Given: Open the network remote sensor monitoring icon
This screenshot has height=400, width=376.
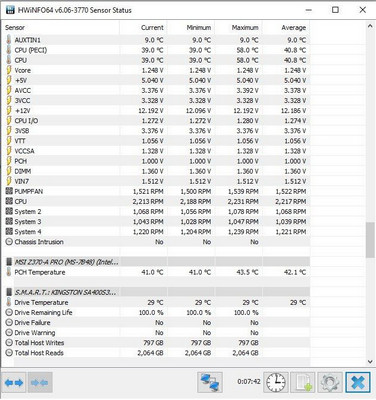Looking at the screenshot, I should (210, 382).
